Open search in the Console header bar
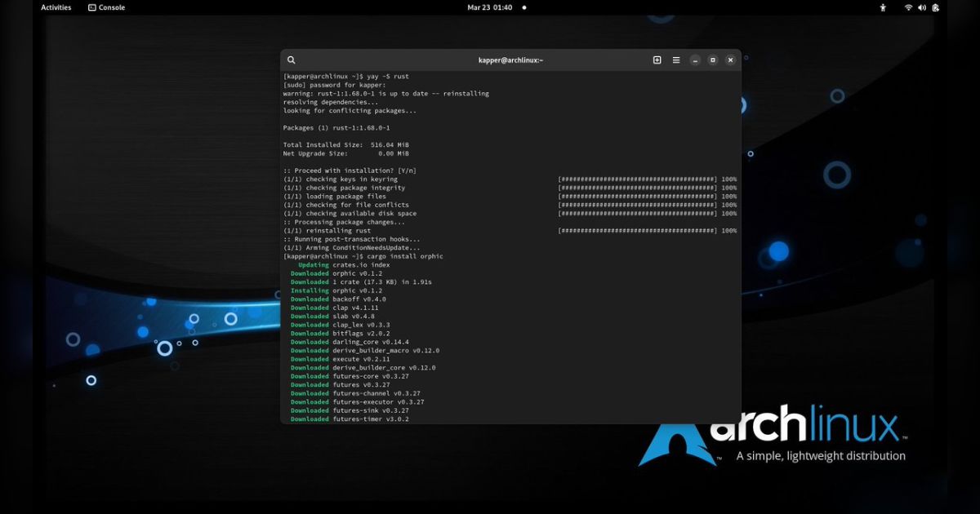The height and width of the screenshot is (514, 980). tap(292, 60)
